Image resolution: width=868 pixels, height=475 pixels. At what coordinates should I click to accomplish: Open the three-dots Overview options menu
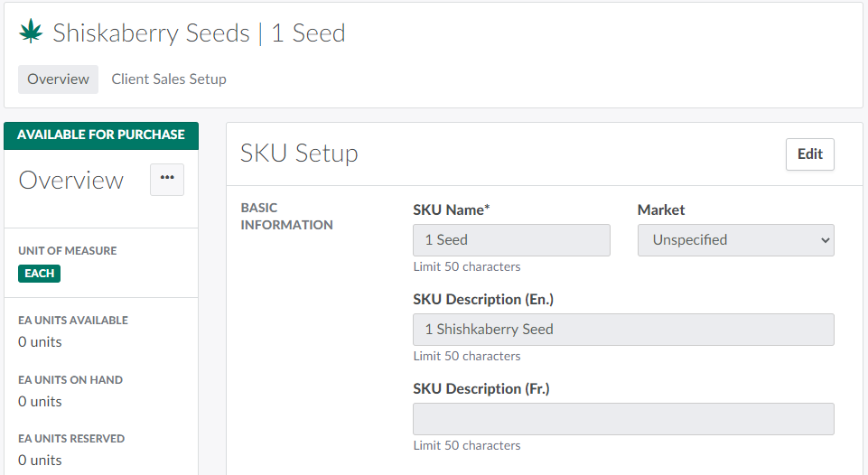[x=167, y=179]
